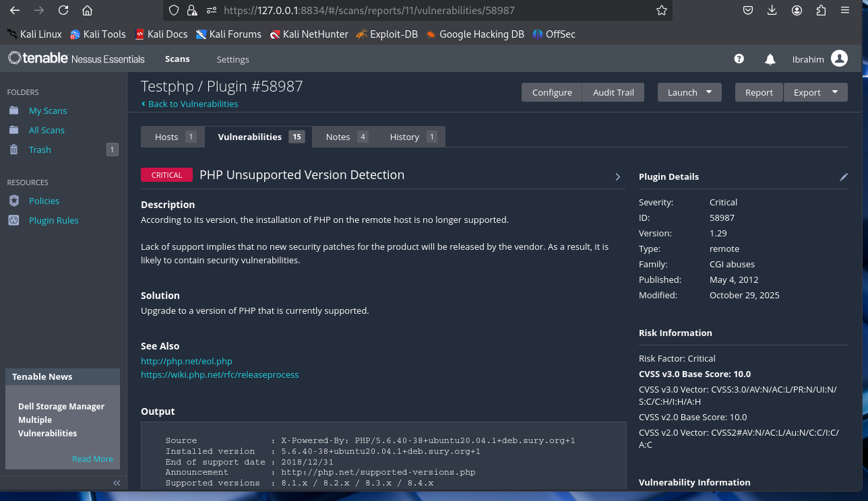
Task: Open the Nessus help question mark icon
Action: coord(739,59)
